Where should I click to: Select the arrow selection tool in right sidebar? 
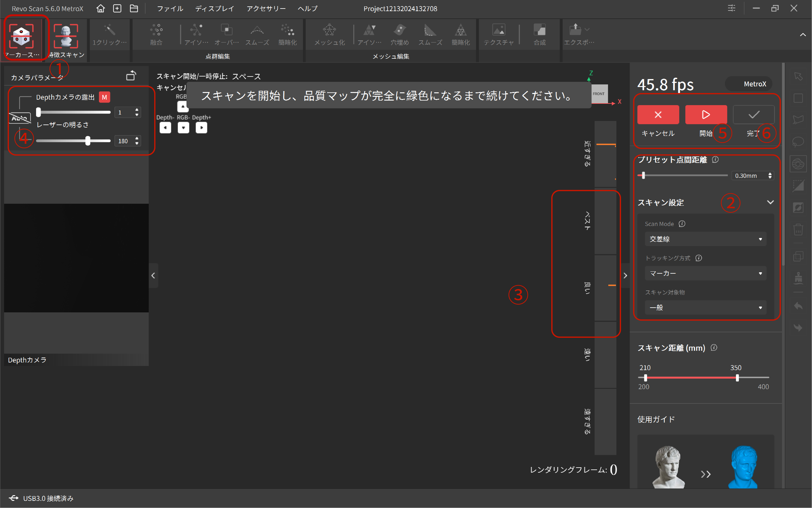pyautogui.click(x=798, y=76)
